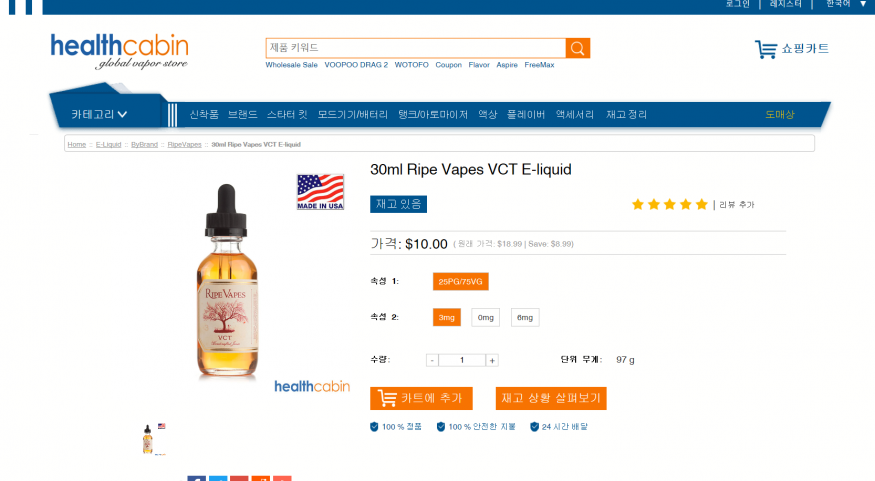Expand the 카테고리 category dropdown

(x=99, y=114)
